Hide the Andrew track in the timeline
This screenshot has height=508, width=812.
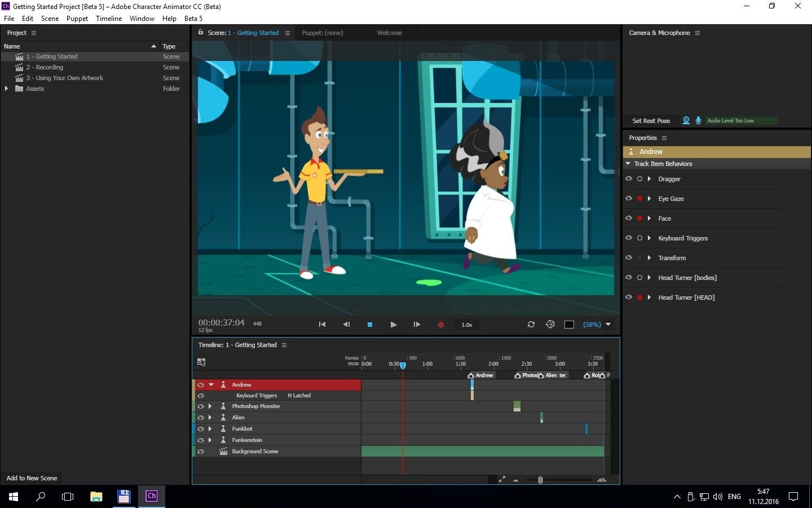point(200,384)
